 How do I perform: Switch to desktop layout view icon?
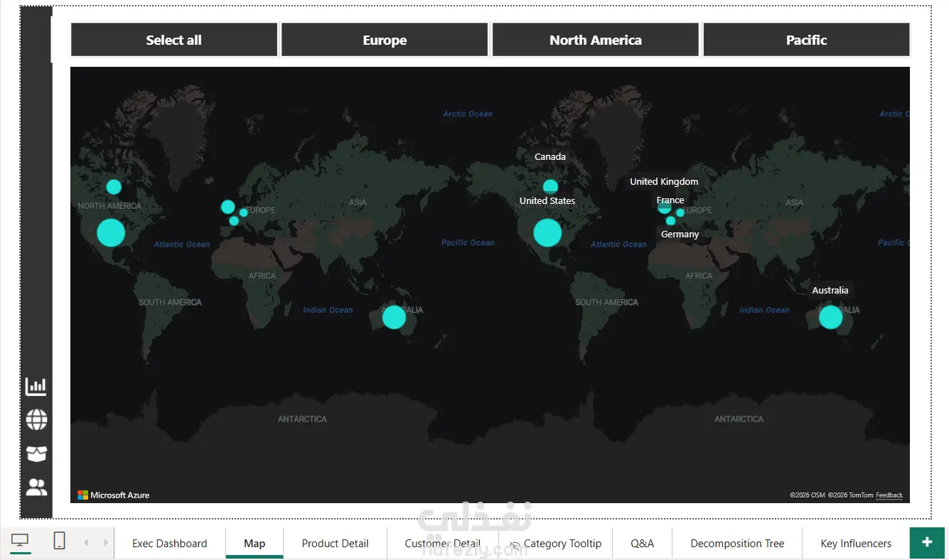point(20,542)
